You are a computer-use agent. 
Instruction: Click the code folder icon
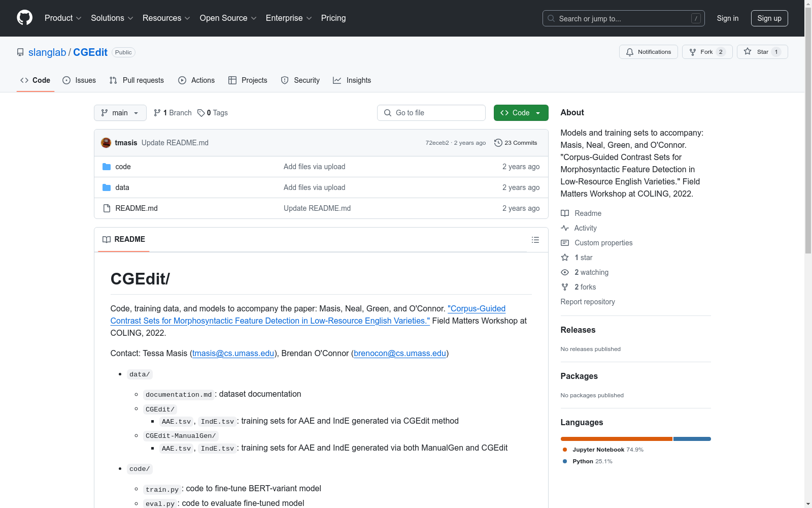pyautogui.click(x=107, y=167)
